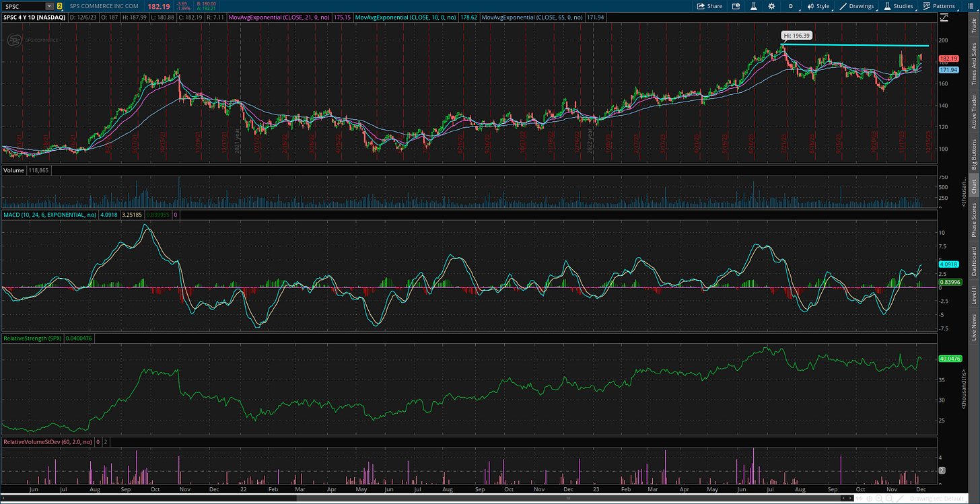Open the Studies menu

(900, 6)
